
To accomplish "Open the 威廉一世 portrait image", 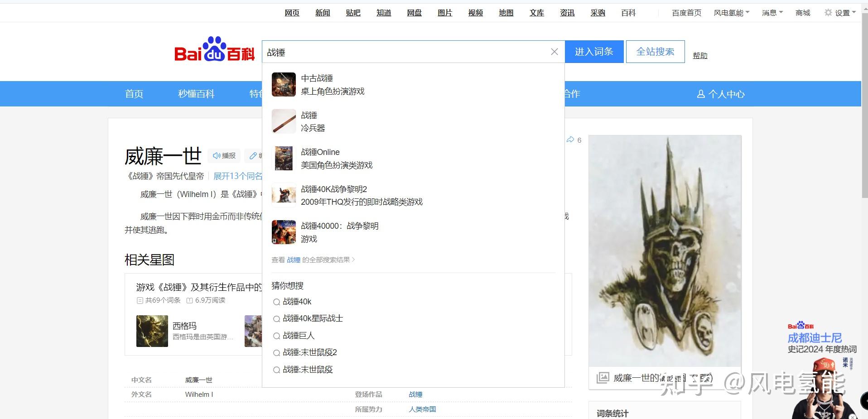I will click(665, 251).
